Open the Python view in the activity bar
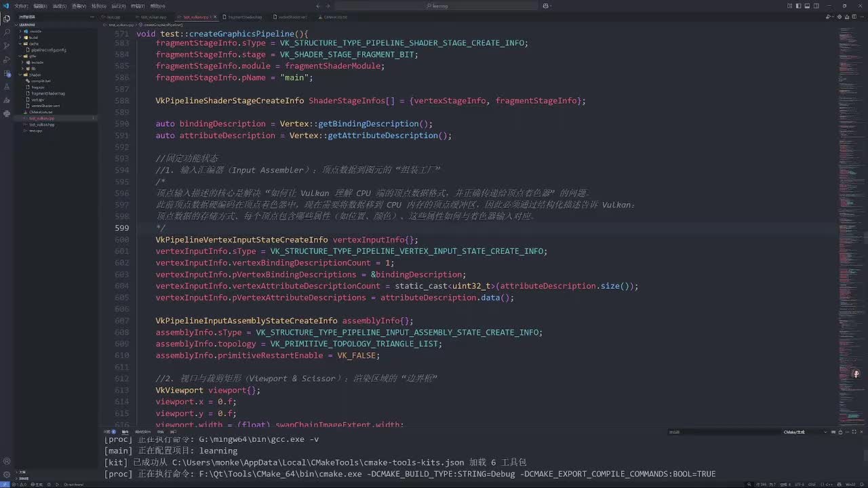Image resolution: width=868 pixels, height=488 pixels. pos(7,114)
